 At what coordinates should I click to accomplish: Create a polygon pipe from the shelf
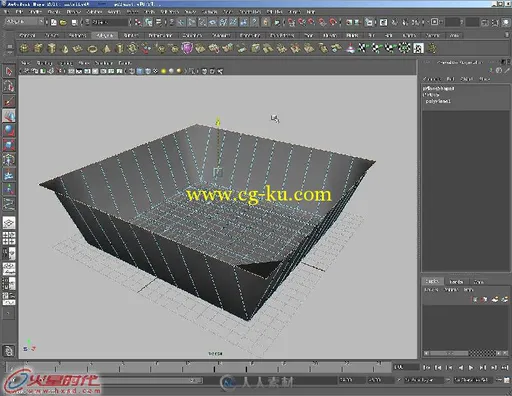point(119,49)
